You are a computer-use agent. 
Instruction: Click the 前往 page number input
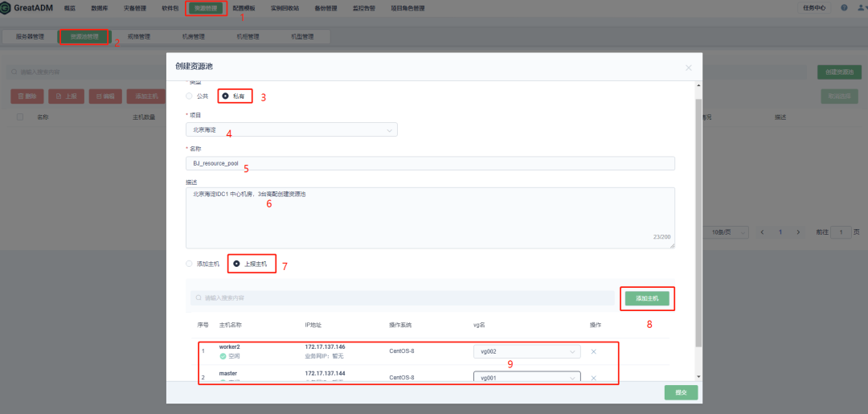coord(841,232)
